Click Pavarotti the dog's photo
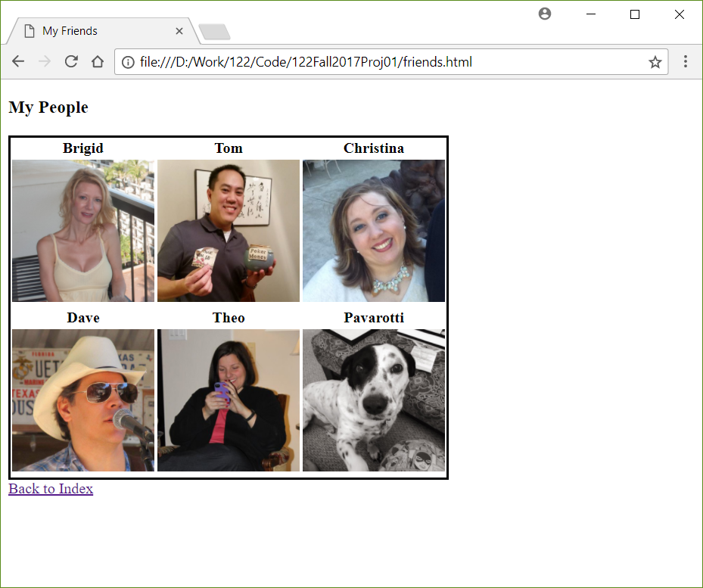703x588 pixels. click(x=374, y=400)
